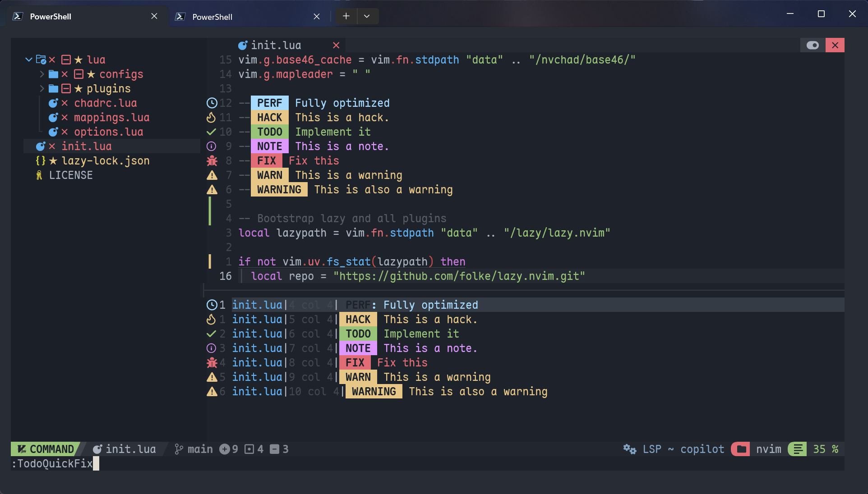Click the + button to open a new terminal tab
Viewport: 868px width, 494px height.
tap(346, 16)
